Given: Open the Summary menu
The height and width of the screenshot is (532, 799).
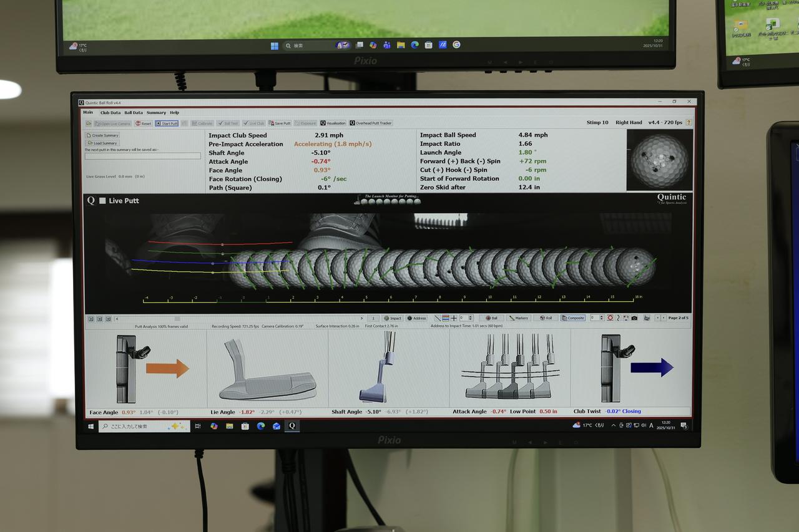Looking at the screenshot, I should click(156, 113).
